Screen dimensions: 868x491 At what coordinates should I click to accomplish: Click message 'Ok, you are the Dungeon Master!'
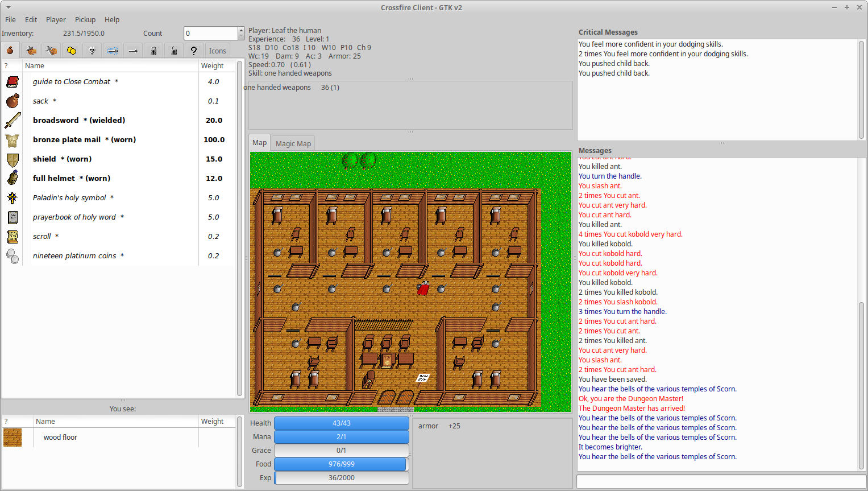631,399
